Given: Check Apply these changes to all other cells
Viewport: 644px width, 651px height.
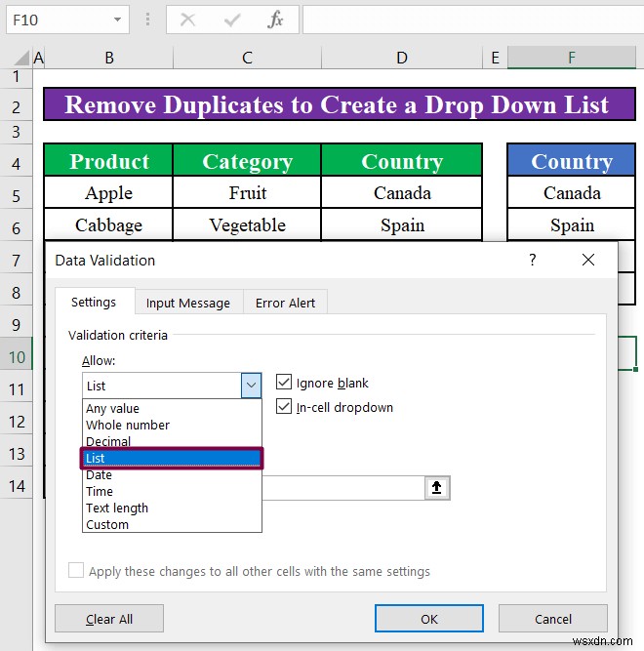Looking at the screenshot, I should (x=76, y=570).
